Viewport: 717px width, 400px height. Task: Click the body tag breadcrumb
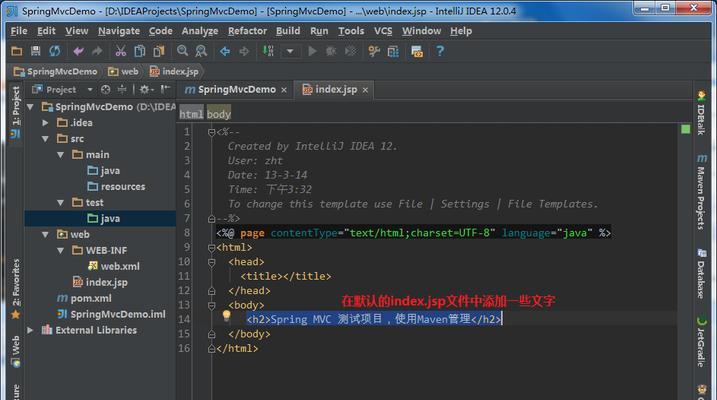(x=219, y=114)
